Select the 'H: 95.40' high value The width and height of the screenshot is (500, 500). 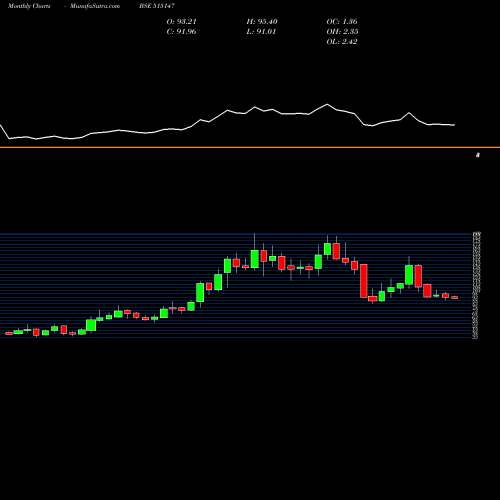pos(262,22)
